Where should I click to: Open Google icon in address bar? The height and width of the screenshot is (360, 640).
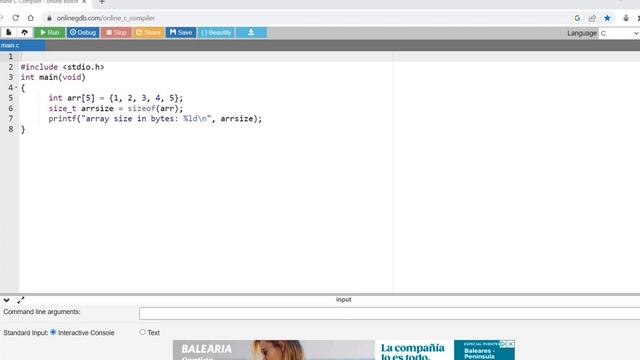577,18
